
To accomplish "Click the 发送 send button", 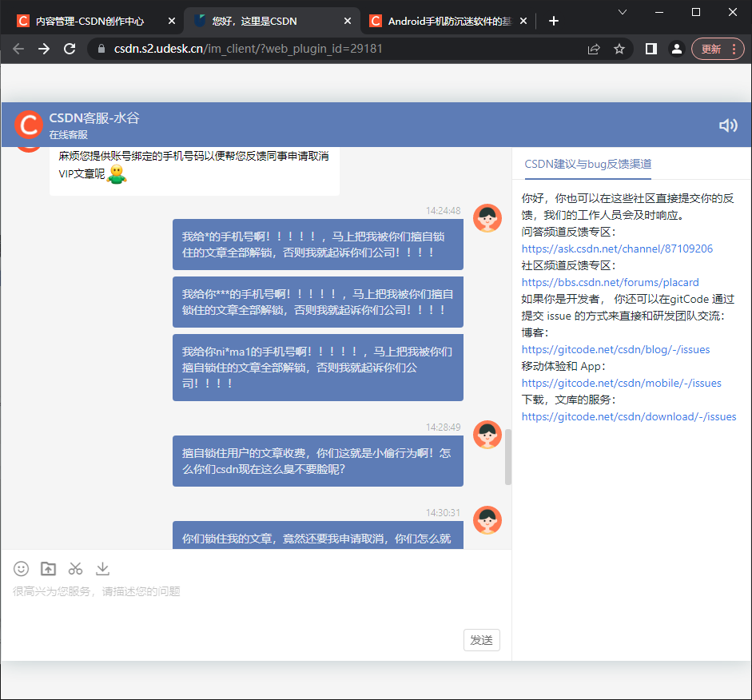I will (x=482, y=640).
